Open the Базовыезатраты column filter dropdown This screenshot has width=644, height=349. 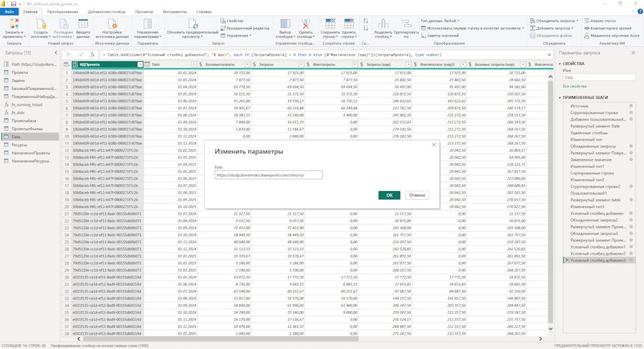point(247,64)
